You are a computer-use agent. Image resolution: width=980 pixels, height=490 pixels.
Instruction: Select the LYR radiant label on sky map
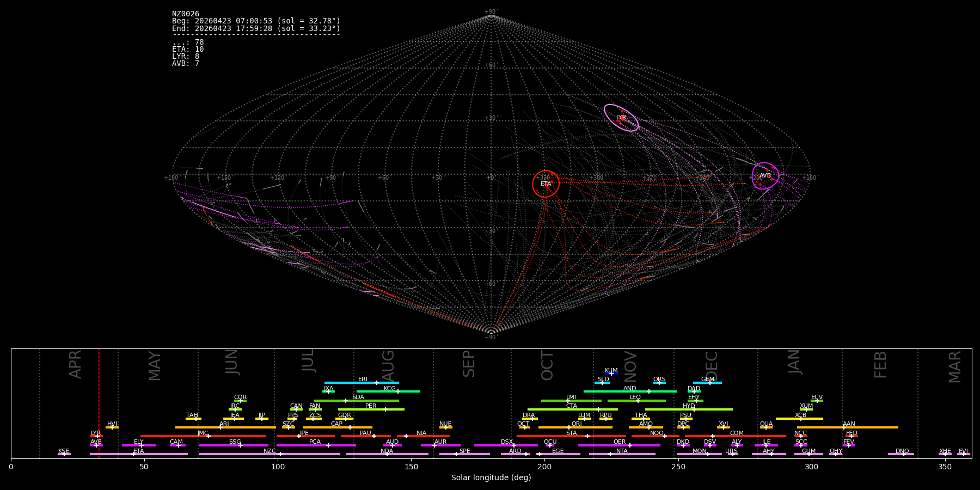click(621, 118)
